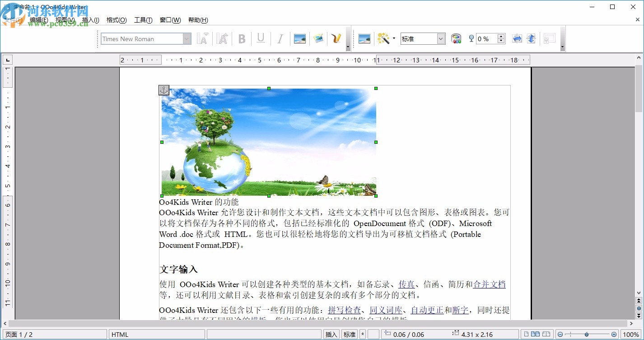Click the document modified asterisk indicator
This screenshot has height=340, width=644.
point(363,335)
